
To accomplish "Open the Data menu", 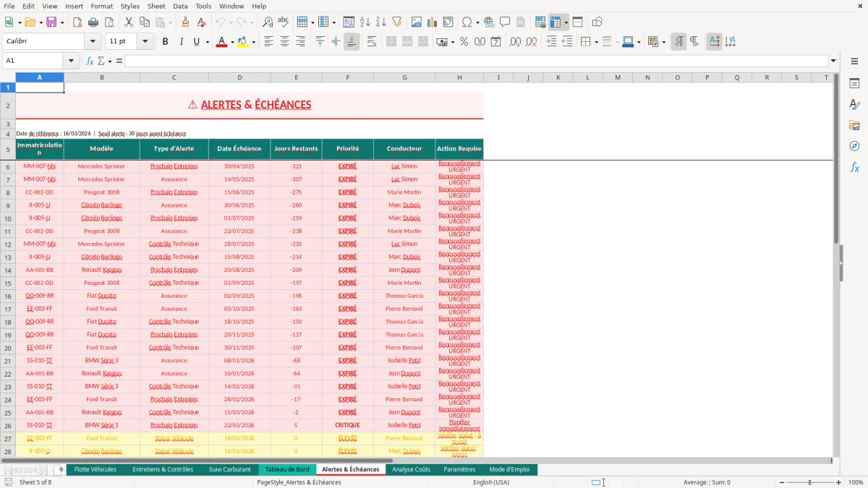I will (x=180, y=6).
